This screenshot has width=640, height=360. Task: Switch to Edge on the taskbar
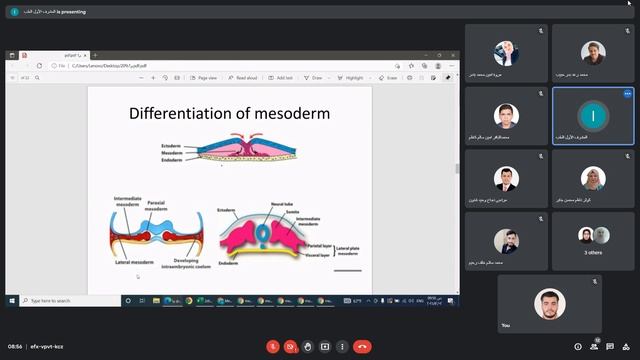[172, 301]
